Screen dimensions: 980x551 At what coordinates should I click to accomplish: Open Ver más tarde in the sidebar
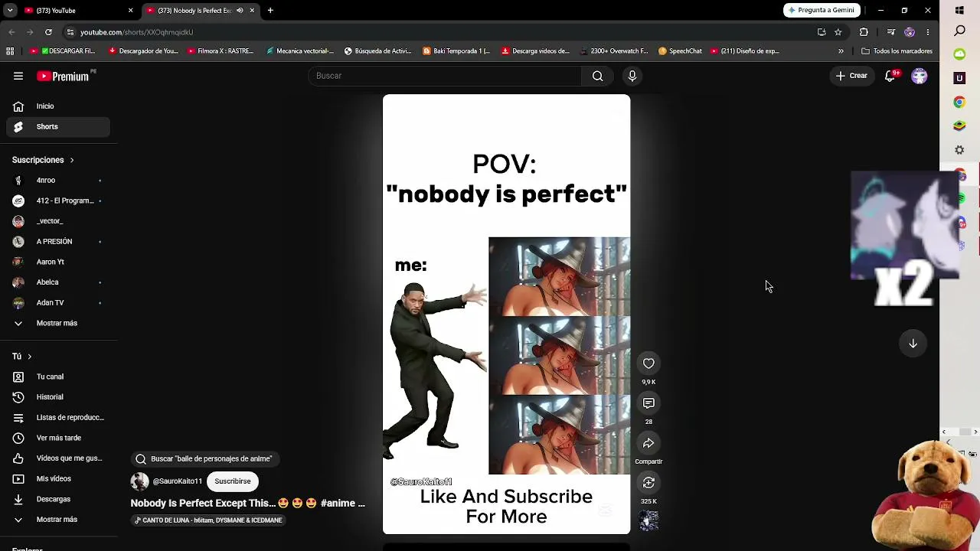click(x=58, y=438)
